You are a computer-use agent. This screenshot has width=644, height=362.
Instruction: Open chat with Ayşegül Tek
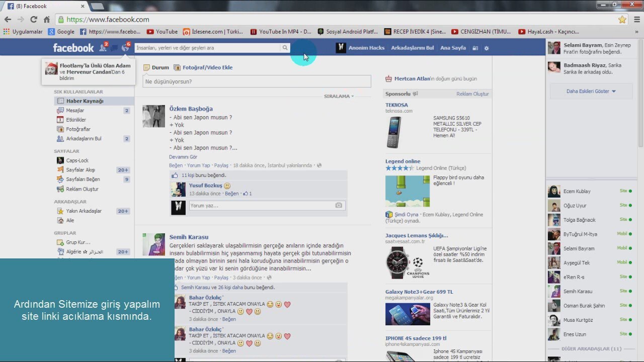590,262
